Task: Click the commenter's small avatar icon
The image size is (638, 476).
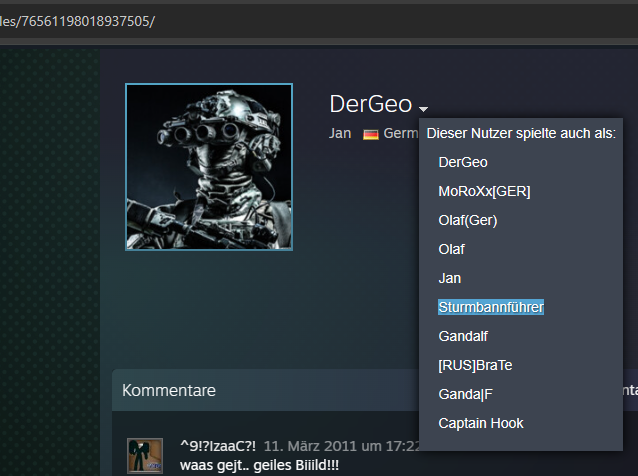Action: (144, 456)
